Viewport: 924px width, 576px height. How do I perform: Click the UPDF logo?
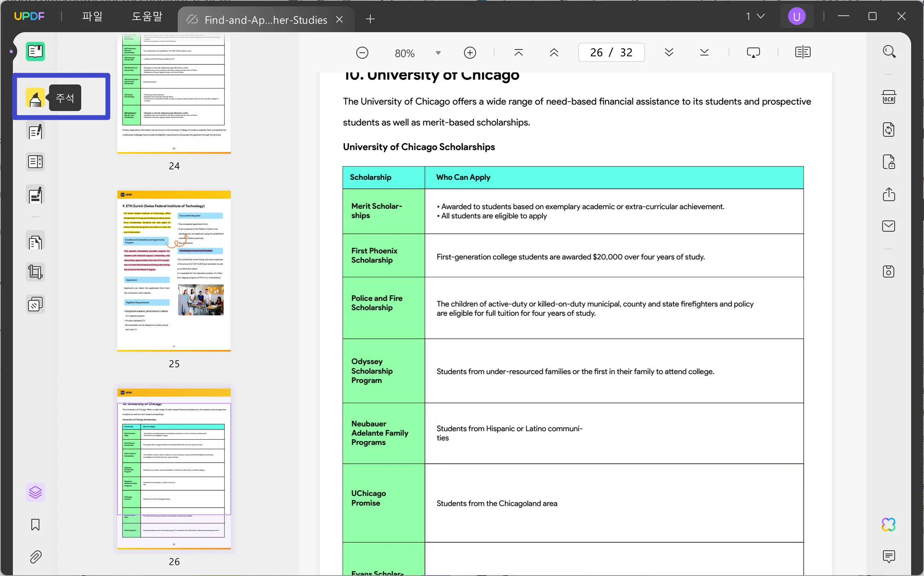click(x=29, y=16)
